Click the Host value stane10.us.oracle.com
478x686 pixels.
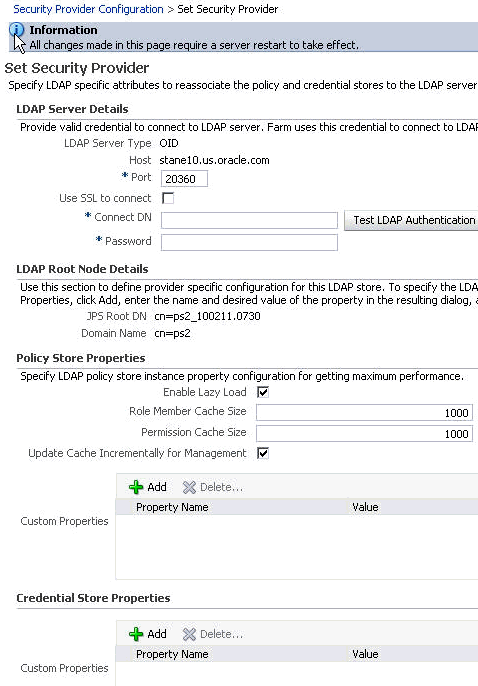pos(214,160)
